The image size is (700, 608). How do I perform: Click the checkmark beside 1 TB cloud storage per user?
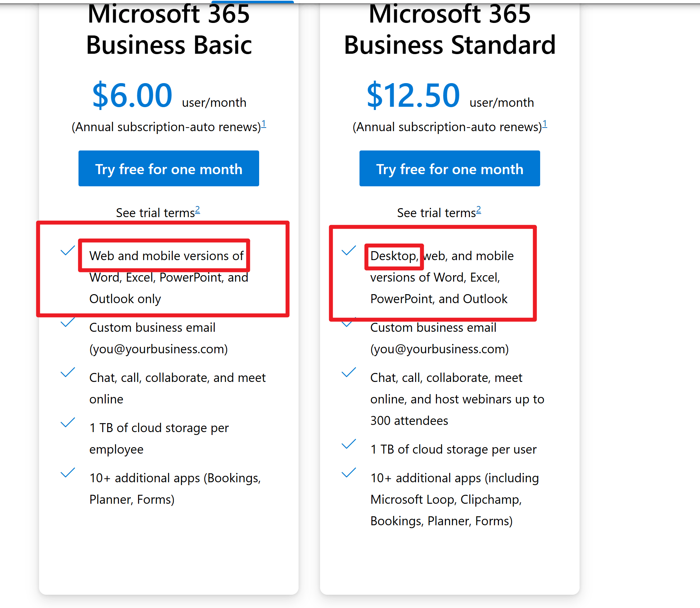pos(348,444)
